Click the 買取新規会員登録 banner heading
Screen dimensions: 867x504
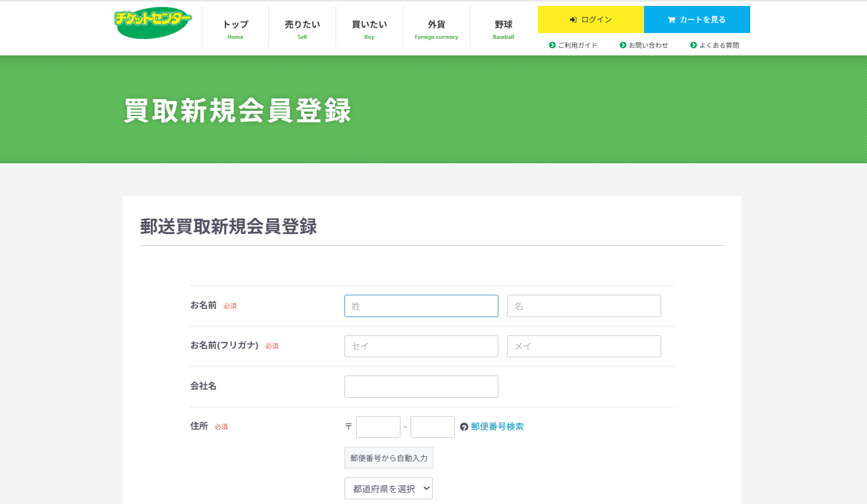pos(238,111)
